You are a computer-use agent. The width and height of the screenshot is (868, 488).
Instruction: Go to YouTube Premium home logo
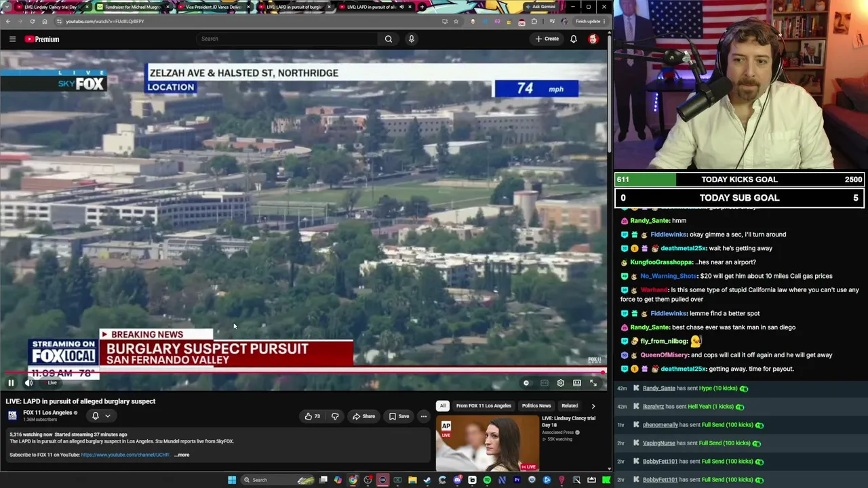(42, 39)
